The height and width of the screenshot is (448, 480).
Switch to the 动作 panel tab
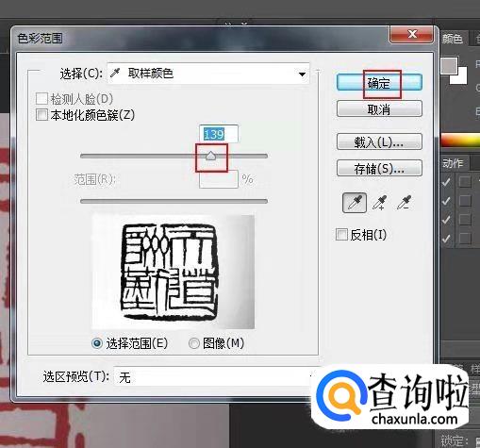coord(453,163)
